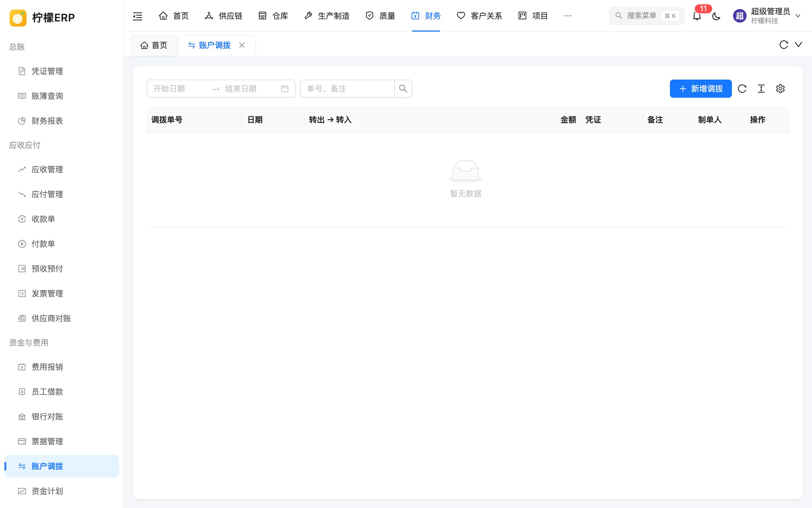Screen dimensions: 812x508
Task: Open 收款单 in sidebar
Action: 62,219
